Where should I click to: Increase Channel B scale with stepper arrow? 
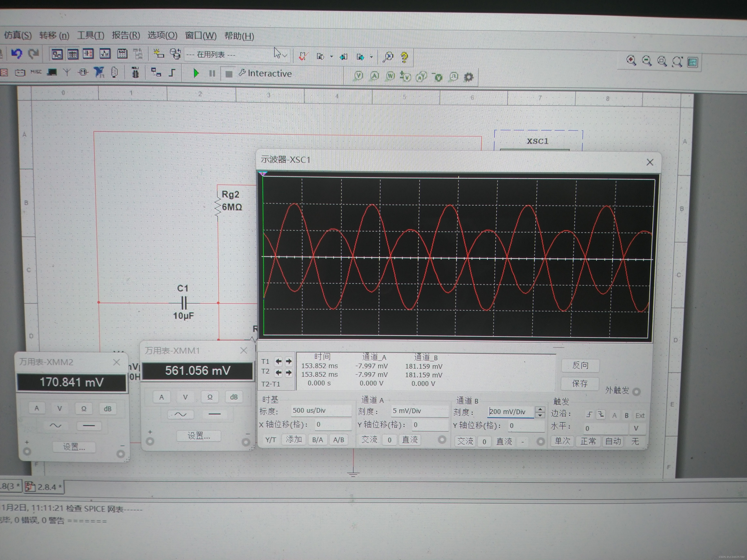[540, 409]
